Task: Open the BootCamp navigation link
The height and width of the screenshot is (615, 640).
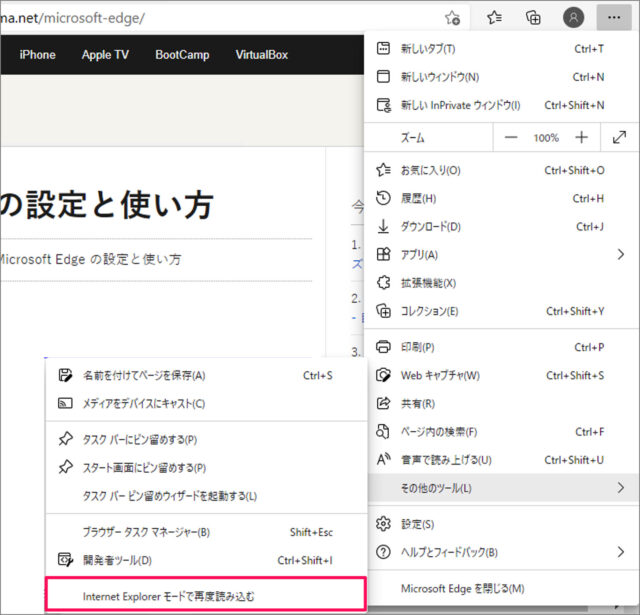Action: coord(182,54)
